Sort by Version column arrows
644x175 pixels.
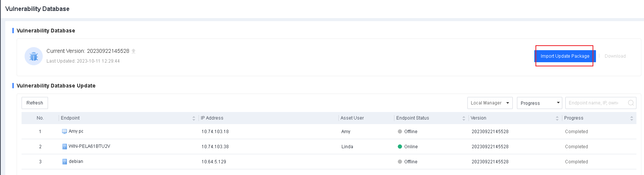point(557,118)
